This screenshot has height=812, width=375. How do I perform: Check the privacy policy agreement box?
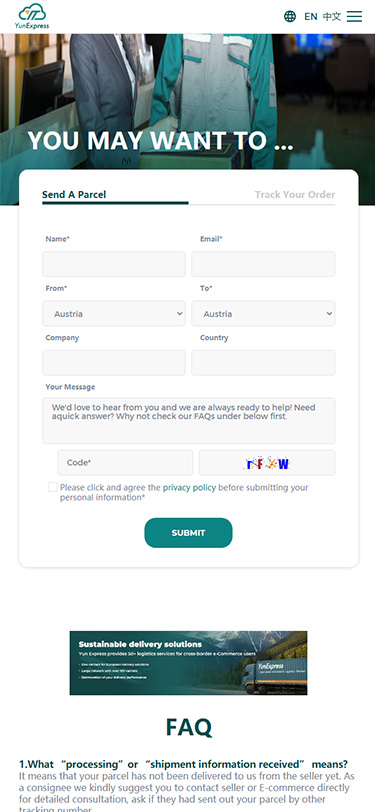coord(52,487)
